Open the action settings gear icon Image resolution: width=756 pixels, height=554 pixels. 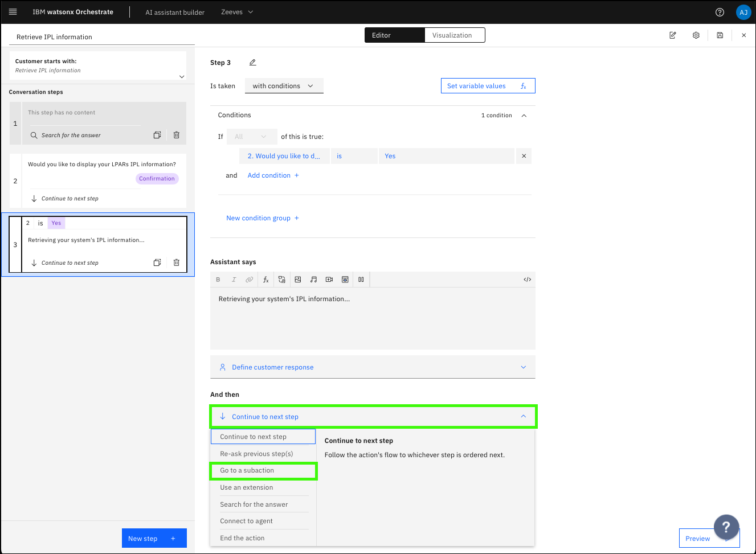(x=696, y=35)
